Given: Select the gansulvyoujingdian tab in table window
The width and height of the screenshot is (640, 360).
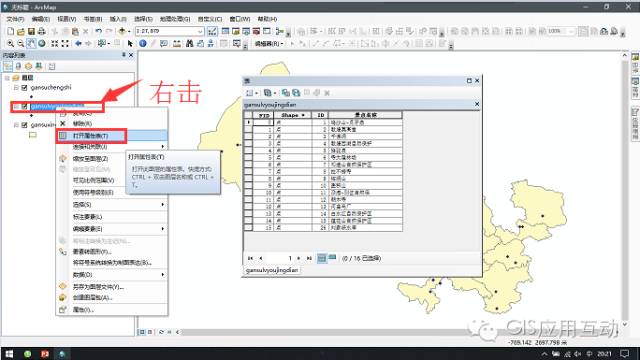Looking at the screenshot, I should click(x=272, y=270).
